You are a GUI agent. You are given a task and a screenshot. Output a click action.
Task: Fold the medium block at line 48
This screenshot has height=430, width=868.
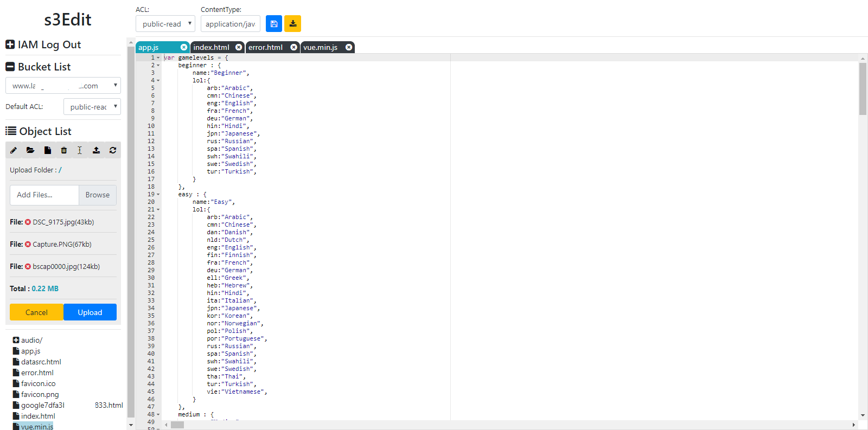(x=158, y=414)
